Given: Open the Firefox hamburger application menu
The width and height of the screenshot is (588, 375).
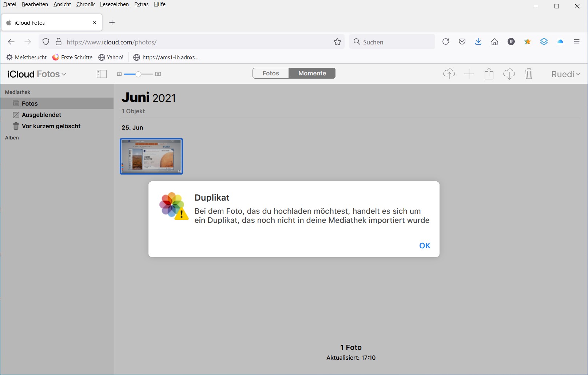Looking at the screenshot, I should click(577, 42).
